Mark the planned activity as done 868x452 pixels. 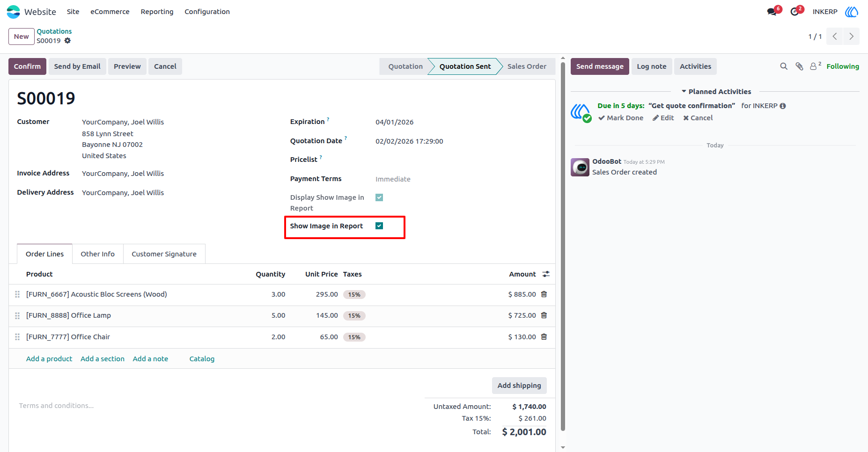[621, 118]
